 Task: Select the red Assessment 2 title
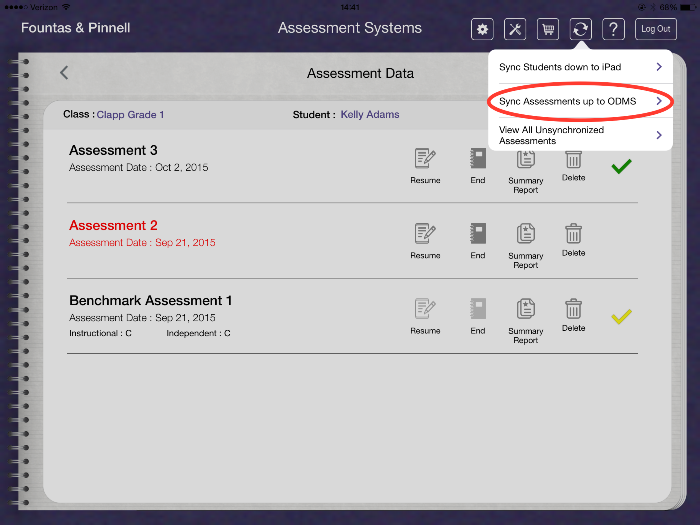click(113, 225)
